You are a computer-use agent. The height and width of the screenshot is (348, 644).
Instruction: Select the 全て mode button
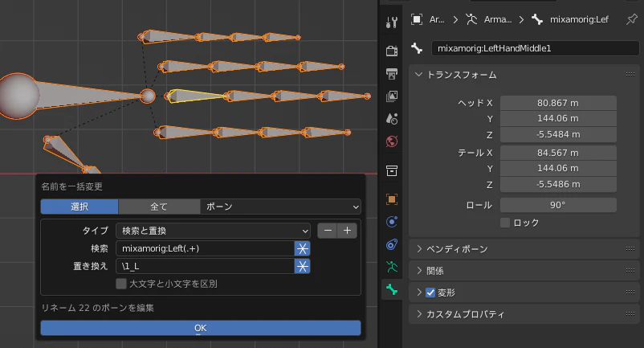point(159,207)
